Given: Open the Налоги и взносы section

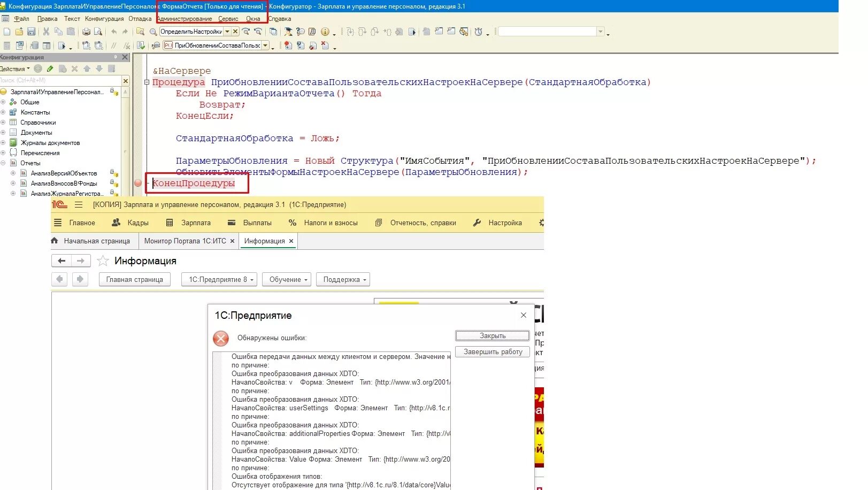Looking at the screenshot, I should point(323,223).
